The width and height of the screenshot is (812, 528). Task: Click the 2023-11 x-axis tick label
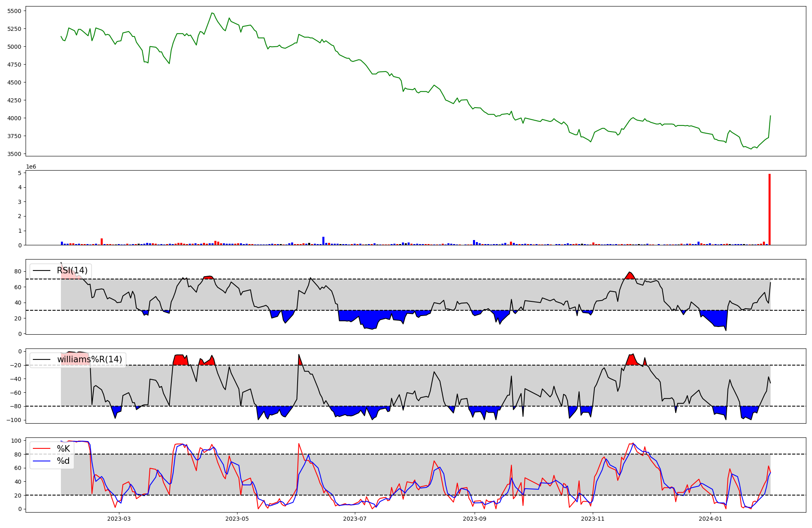pyautogui.click(x=593, y=519)
